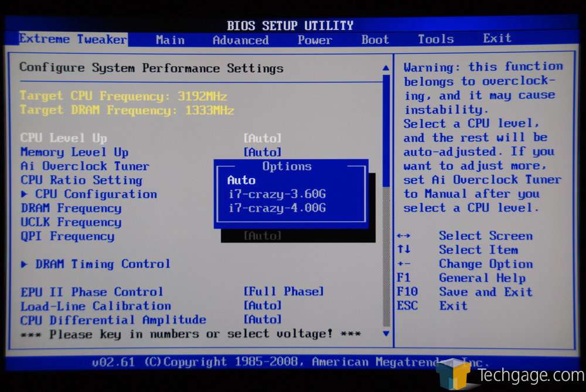The height and width of the screenshot is (392, 586).
Task: Click the scroll up arrow of settings list
Action: 386,68
